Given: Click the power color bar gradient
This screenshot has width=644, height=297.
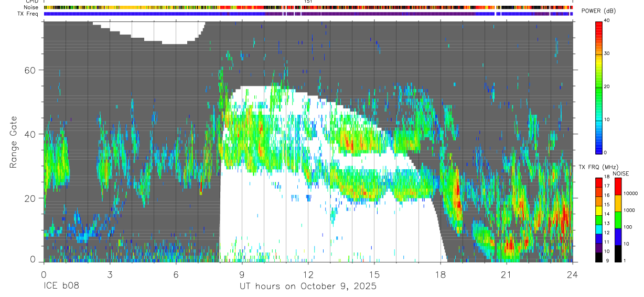Looking at the screenshot, I should tap(599, 87).
